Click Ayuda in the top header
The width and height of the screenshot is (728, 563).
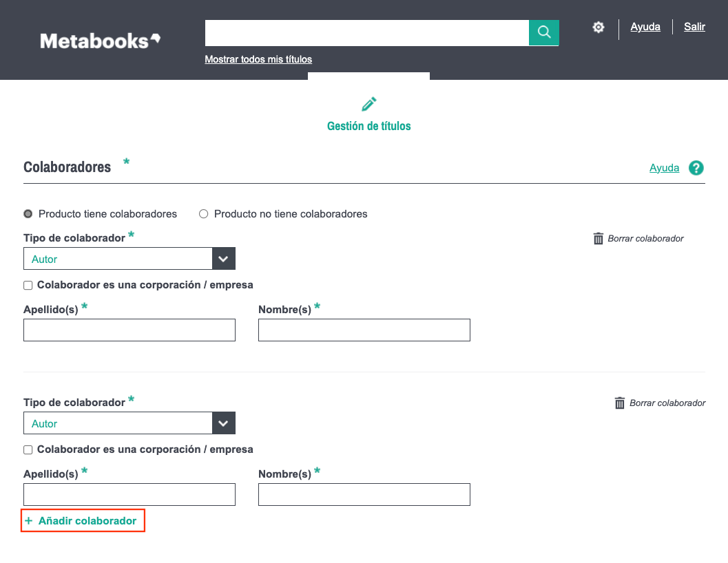click(645, 27)
